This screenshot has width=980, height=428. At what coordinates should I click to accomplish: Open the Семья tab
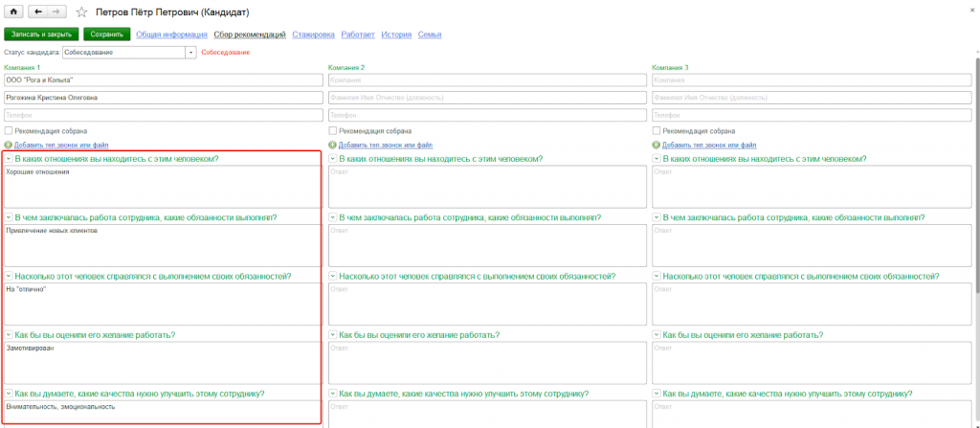click(x=430, y=34)
